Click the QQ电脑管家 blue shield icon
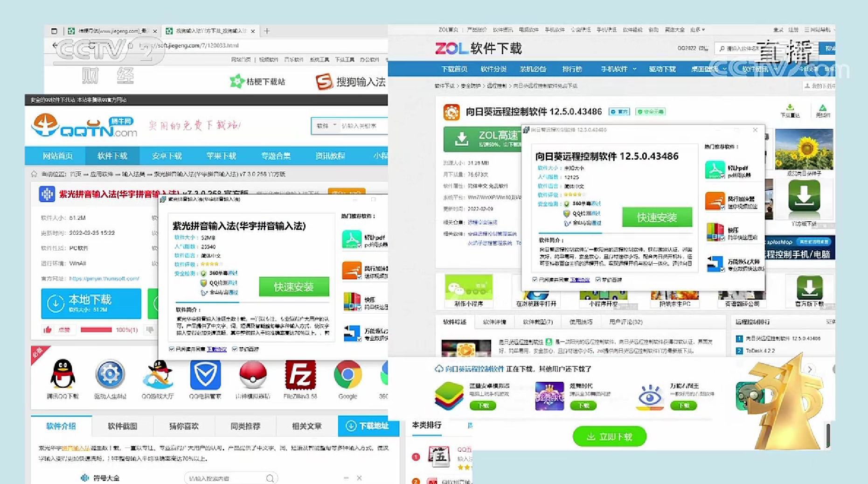 point(205,374)
